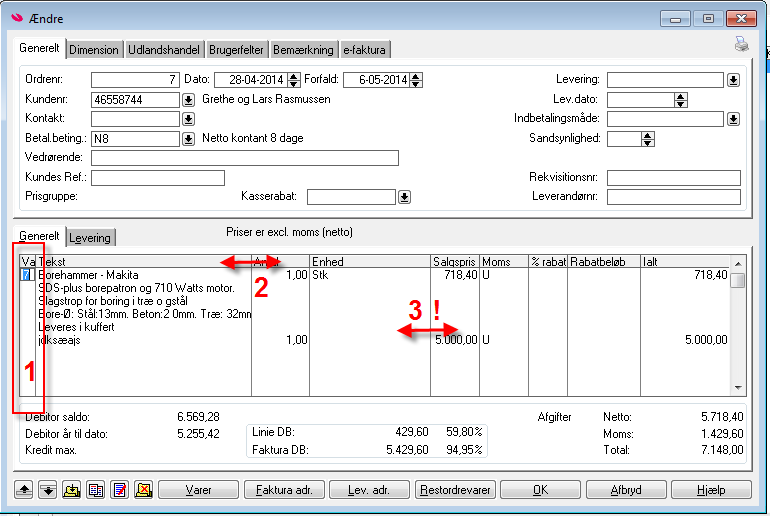Viewport: 770px width, 516px height.
Task: Click the Salgspris column header
Action: click(455, 262)
